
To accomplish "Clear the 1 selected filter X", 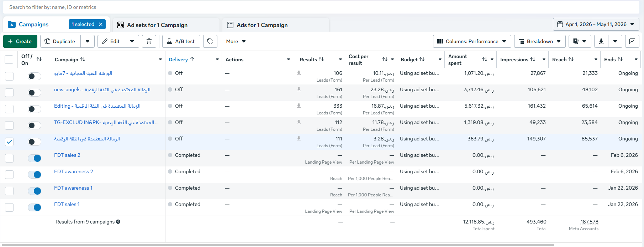I will click(101, 24).
